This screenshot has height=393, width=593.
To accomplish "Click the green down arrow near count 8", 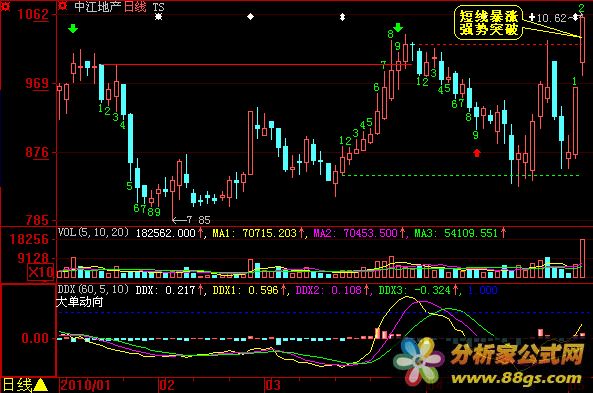I will (398, 27).
